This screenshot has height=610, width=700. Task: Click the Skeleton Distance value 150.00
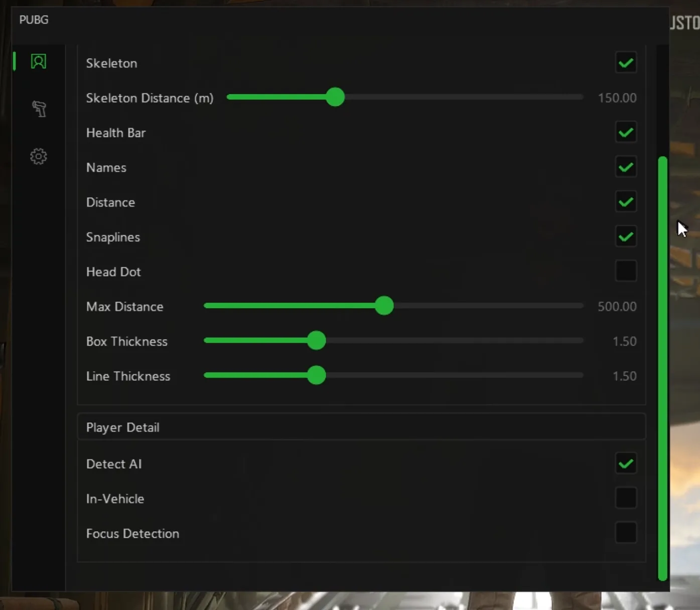coord(617,98)
